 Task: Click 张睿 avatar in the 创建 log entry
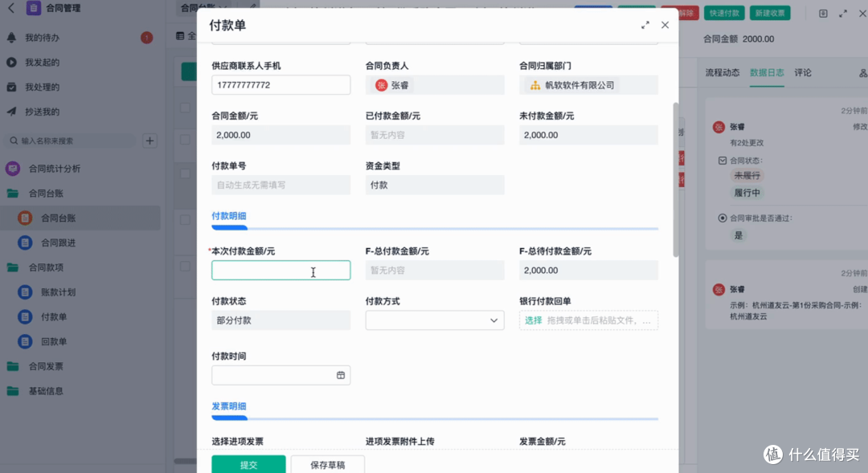pyautogui.click(x=719, y=289)
